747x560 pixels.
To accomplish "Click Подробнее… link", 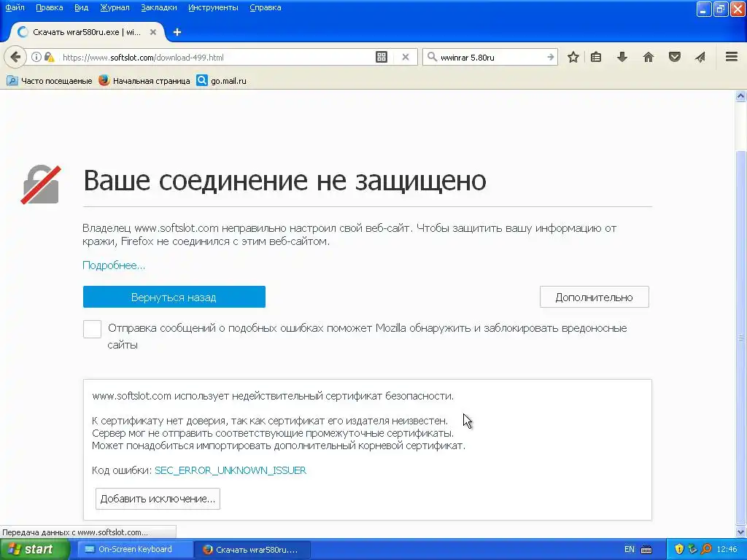I will tap(113, 265).
